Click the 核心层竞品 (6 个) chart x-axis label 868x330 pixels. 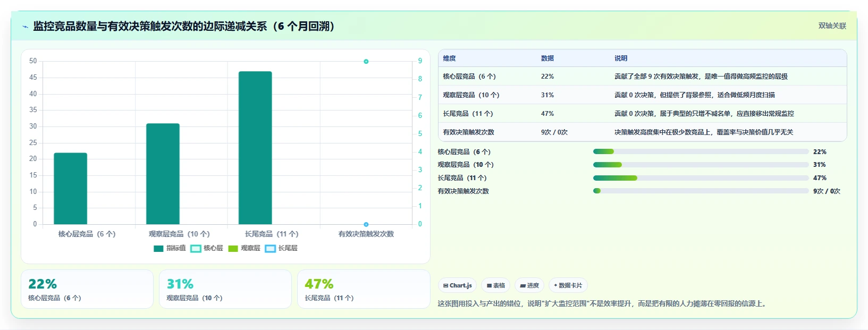point(87,234)
